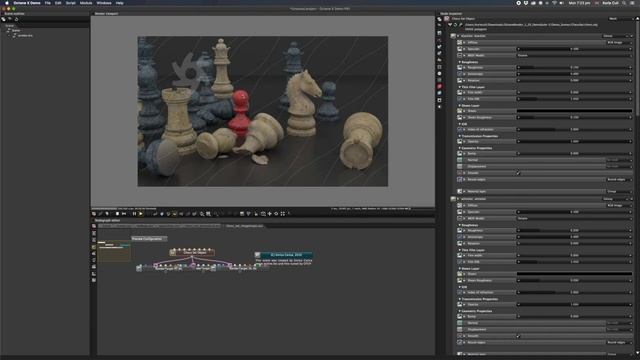Adjust the first material's Specular slider

pyautogui.click(x=574, y=49)
